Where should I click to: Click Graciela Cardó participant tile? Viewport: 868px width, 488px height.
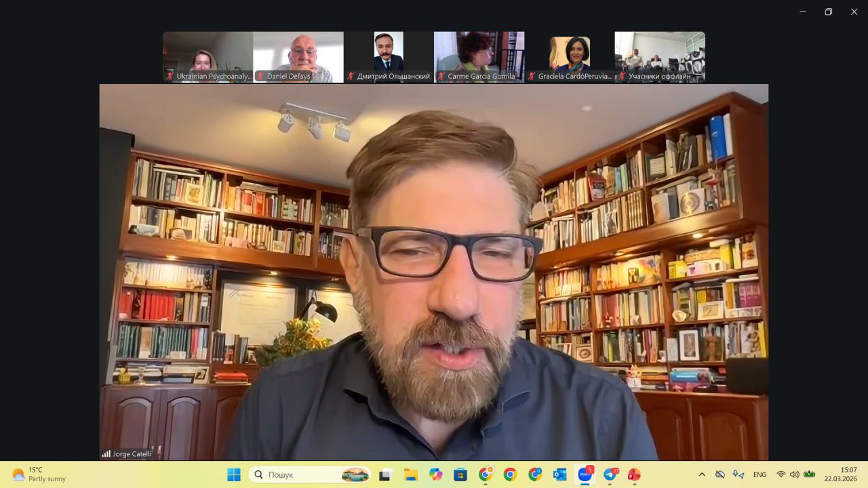(570, 56)
